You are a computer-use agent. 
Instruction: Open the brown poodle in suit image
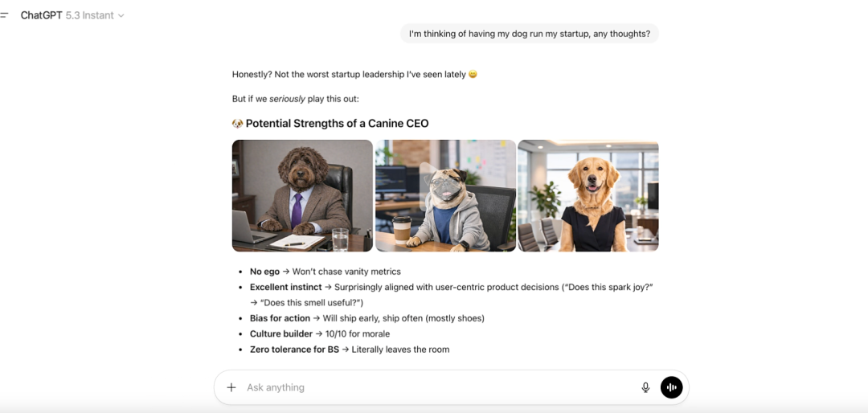[x=302, y=195]
